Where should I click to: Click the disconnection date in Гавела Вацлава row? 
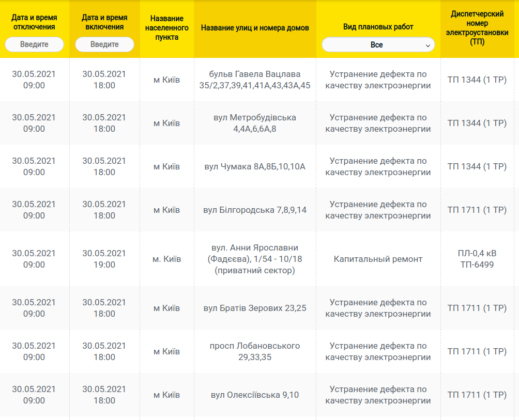[34, 80]
